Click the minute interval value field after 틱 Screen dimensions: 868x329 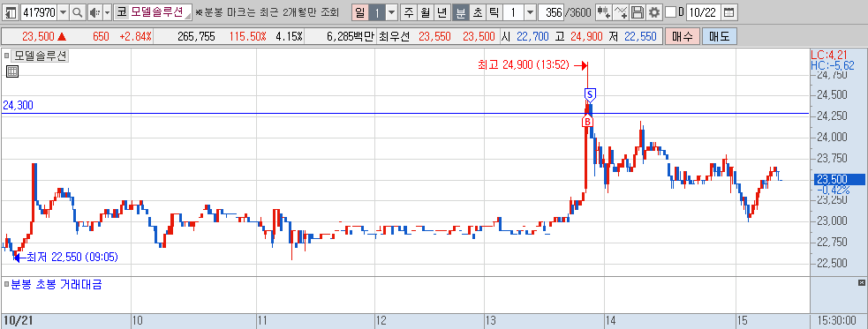click(x=513, y=12)
